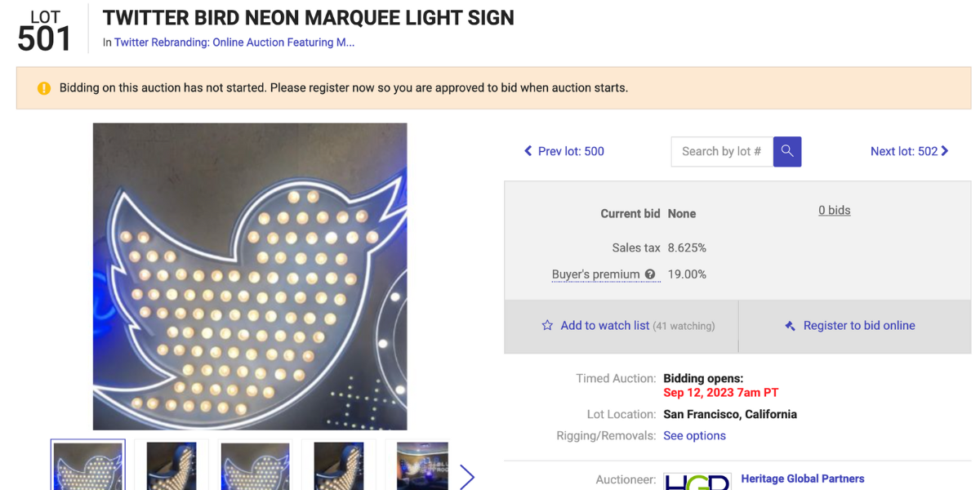980x490 pixels.
Task: Click the main Twitter bird sign photo
Action: click(250, 276)
